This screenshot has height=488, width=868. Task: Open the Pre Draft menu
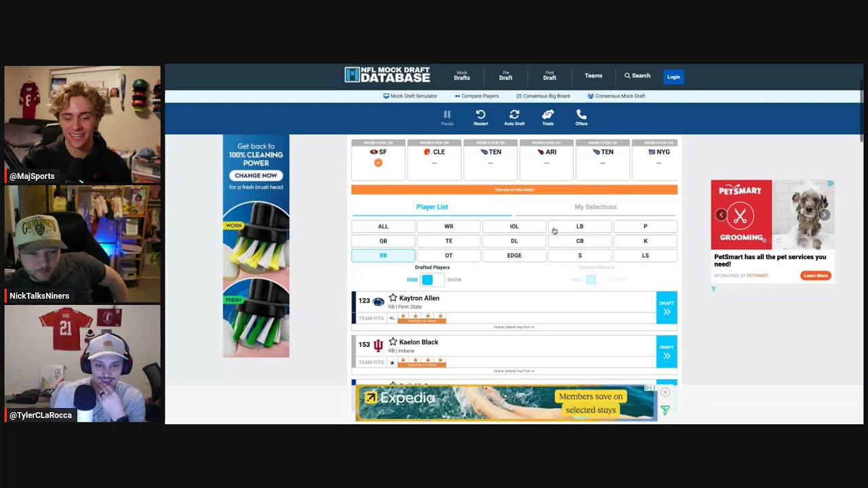click(506, 76)
